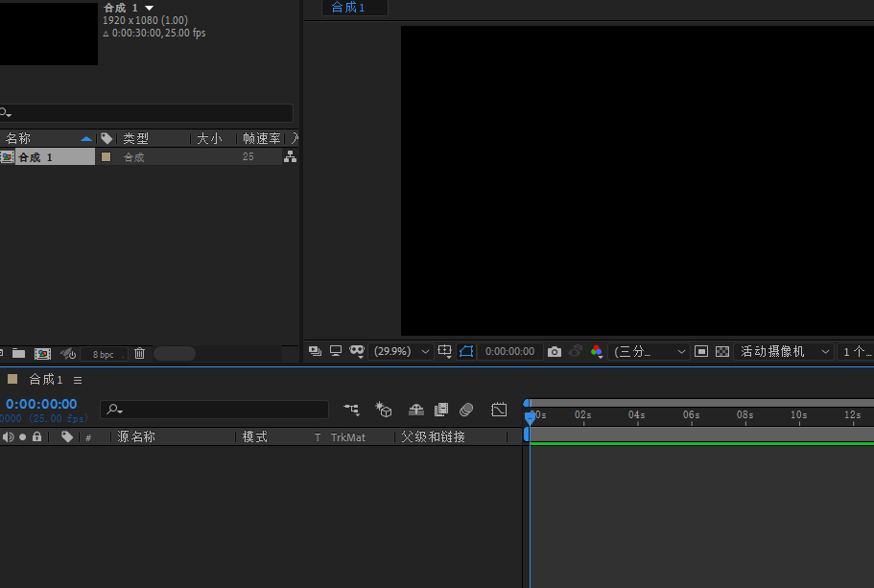
Task: Open the 合成1 timeline panel menu
Action: click(x=78, y=380)
